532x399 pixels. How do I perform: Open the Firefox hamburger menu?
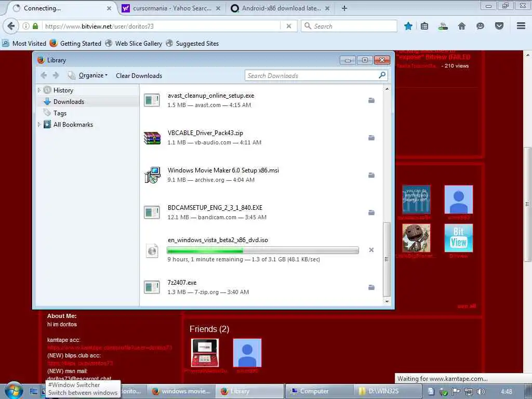coord(521,26)
